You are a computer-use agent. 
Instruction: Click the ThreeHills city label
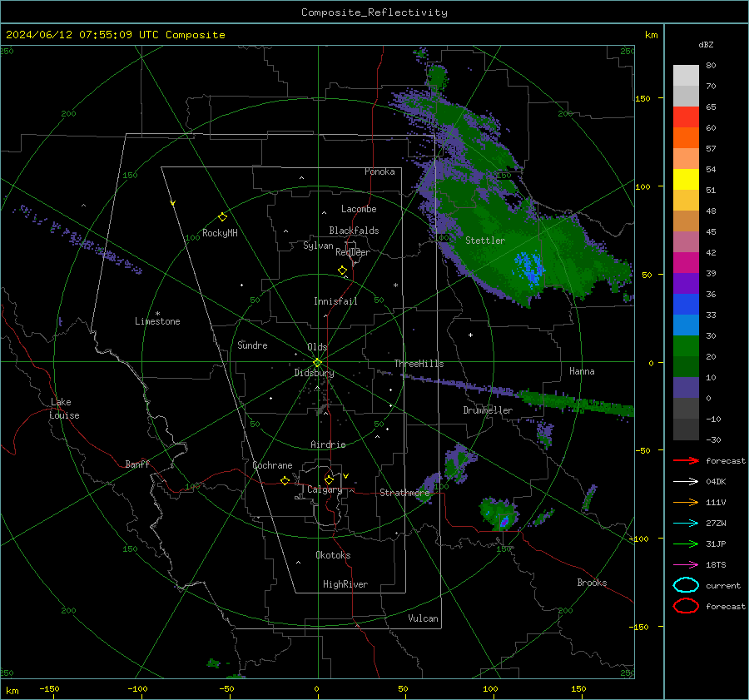click(419, 364)
